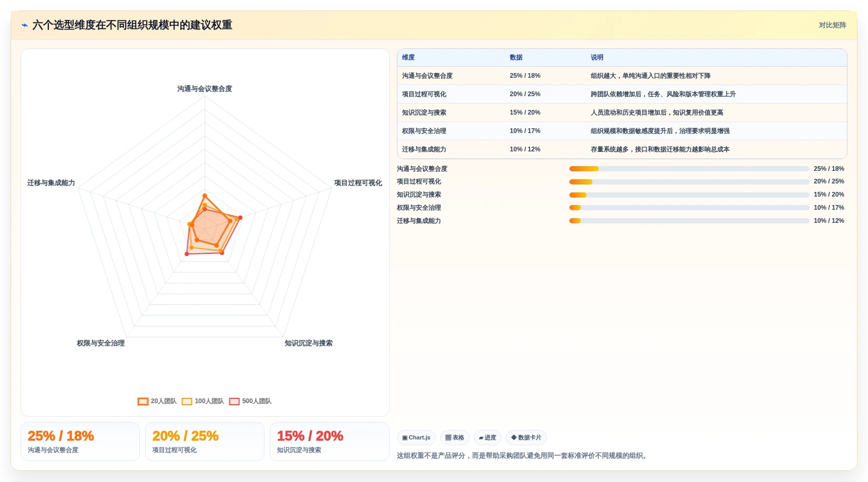Click the 沟通与会议整合度 progress bar

[689, 169]
